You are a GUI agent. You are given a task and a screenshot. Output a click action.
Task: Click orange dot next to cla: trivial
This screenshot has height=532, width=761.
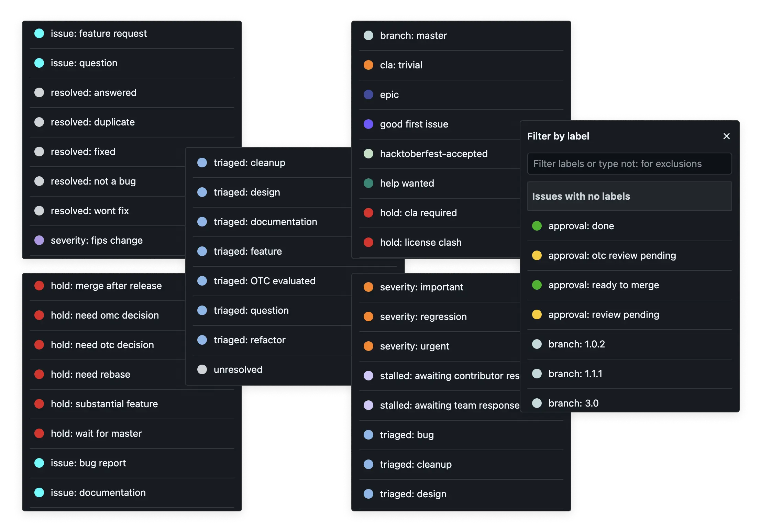point(368,65)
